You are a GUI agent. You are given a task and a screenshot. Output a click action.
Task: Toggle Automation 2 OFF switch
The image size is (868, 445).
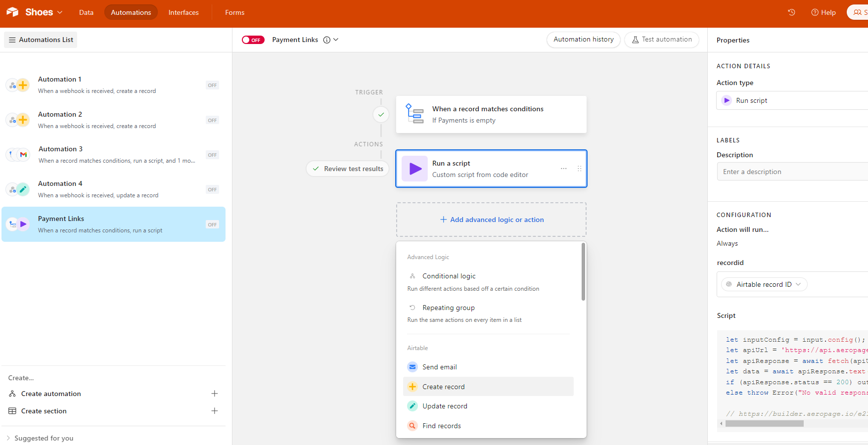pyautogui.click(x=212, y=120)
